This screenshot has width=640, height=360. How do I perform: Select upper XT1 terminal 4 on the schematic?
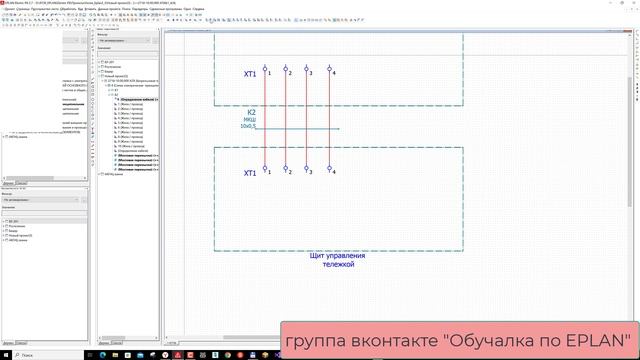(x=329, y=69)
